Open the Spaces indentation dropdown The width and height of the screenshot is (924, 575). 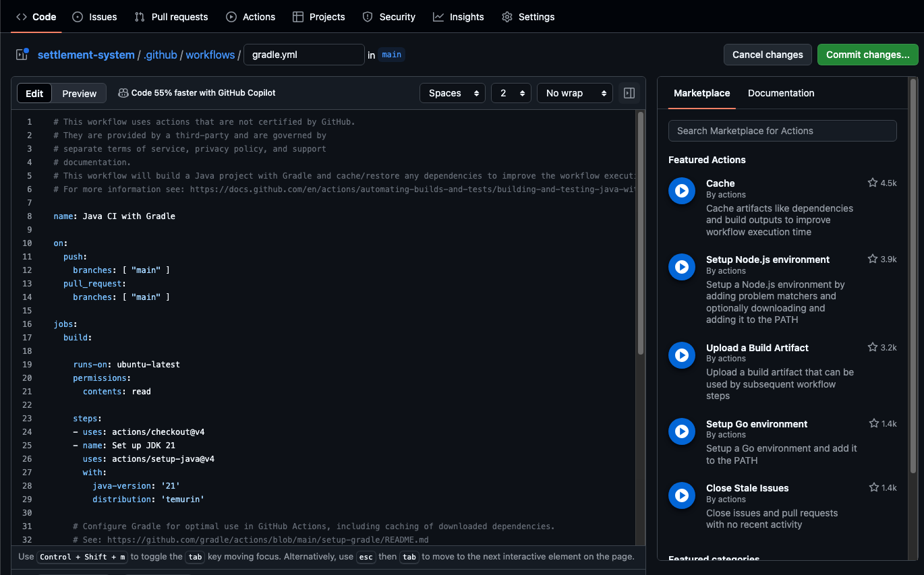point(453,92)
